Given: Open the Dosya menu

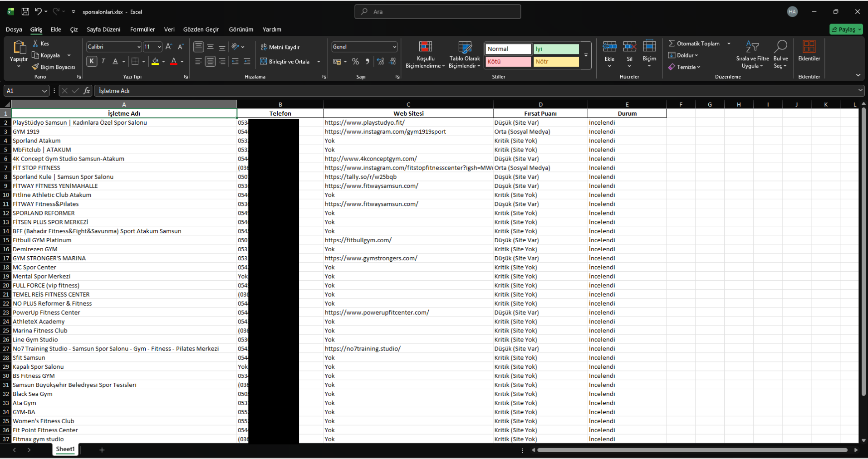Looking at the screenshot, I should pyautogui.click(x=14, y=29).
